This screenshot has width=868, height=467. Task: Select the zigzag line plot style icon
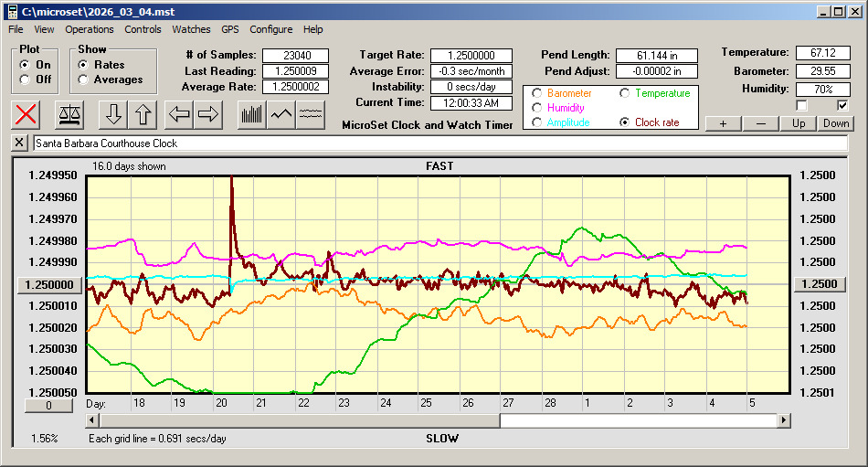[281, 114]
